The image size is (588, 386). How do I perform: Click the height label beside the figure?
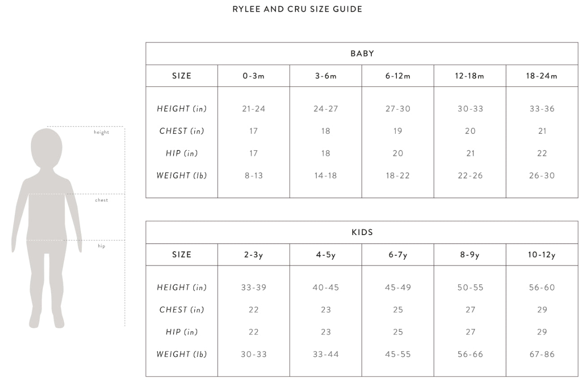point(101,133)
